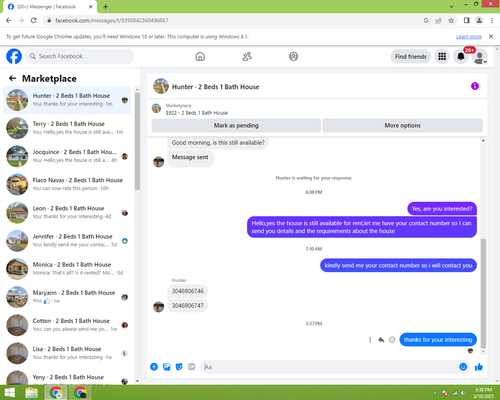This screenshot has height=400, width=500.
Task: Click More options button
Action: pyautogui.click(x=403, y=125)
